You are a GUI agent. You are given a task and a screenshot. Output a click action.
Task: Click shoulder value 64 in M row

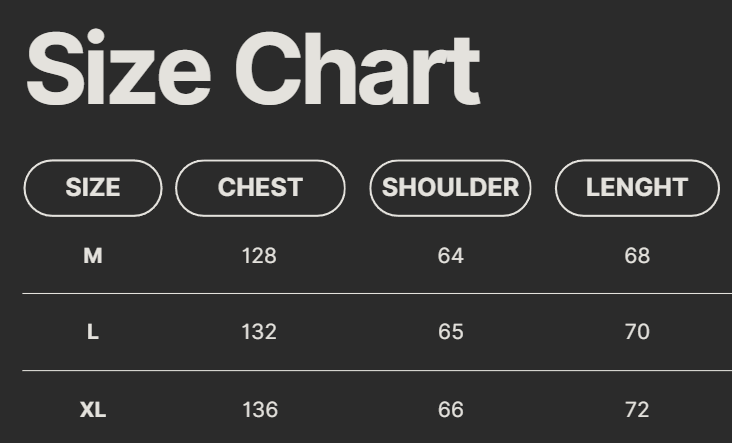pos(451,256)
